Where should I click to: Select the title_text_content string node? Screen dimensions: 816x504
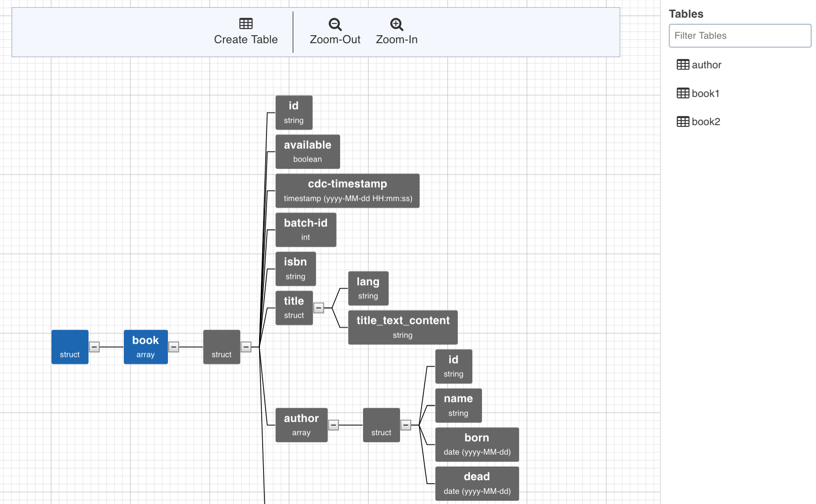(403, 327)
